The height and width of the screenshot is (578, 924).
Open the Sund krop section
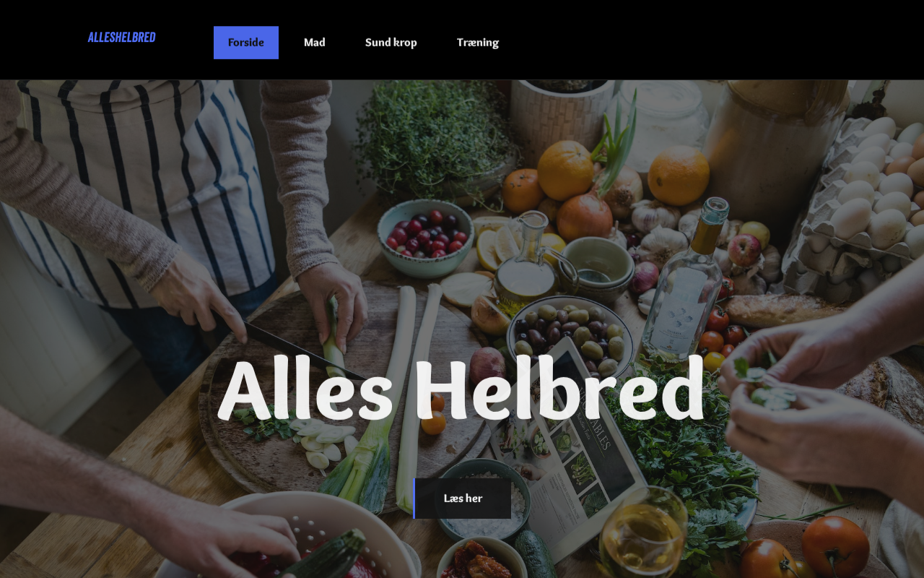[x=391, y=43]
